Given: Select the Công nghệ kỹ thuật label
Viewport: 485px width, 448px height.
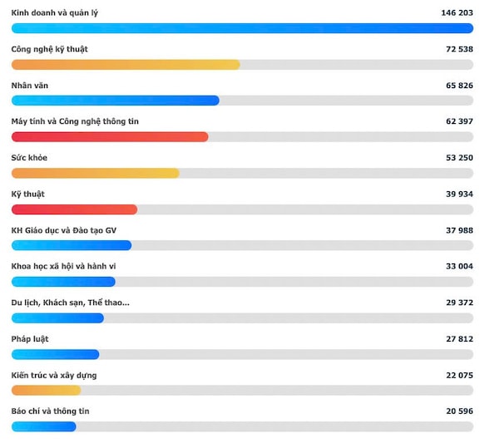Looking at the screenshot, I should click(49, 49).
